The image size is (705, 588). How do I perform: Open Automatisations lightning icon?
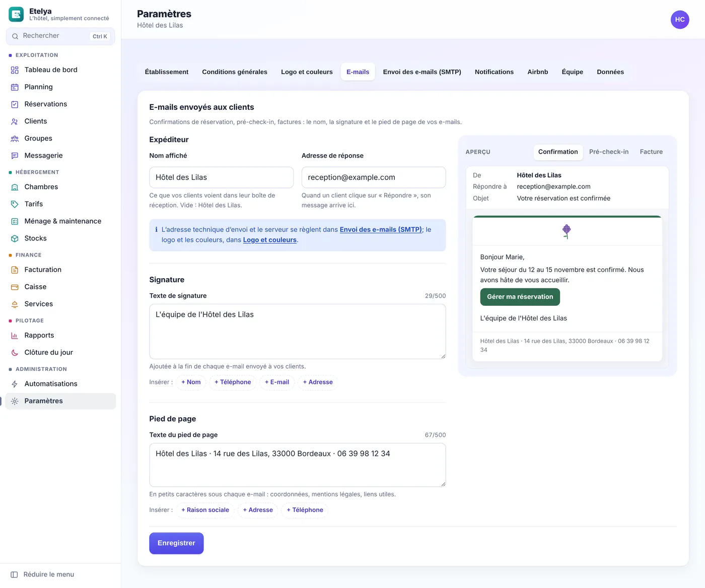pyautogui.click(x=15, y=384)
